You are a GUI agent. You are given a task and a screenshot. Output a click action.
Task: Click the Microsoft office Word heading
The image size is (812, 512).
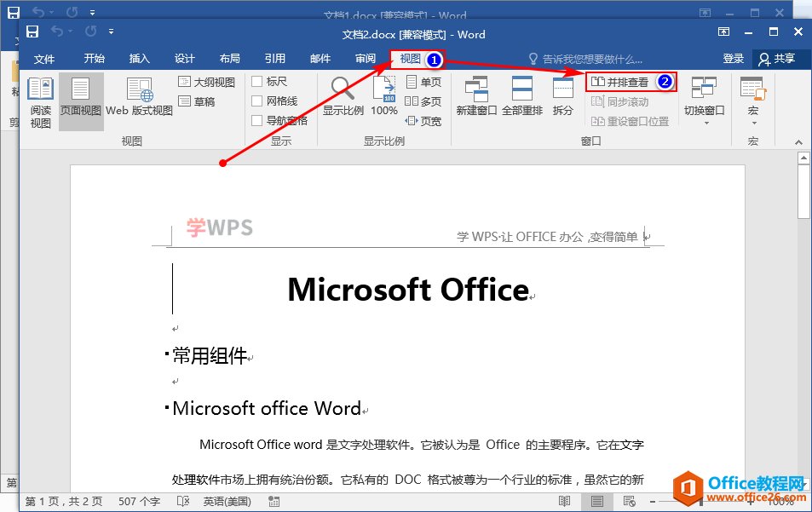click(267, 408)
